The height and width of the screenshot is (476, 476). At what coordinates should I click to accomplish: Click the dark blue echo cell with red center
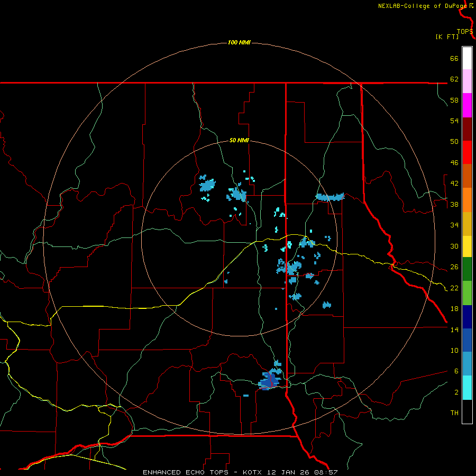[270, 380]
